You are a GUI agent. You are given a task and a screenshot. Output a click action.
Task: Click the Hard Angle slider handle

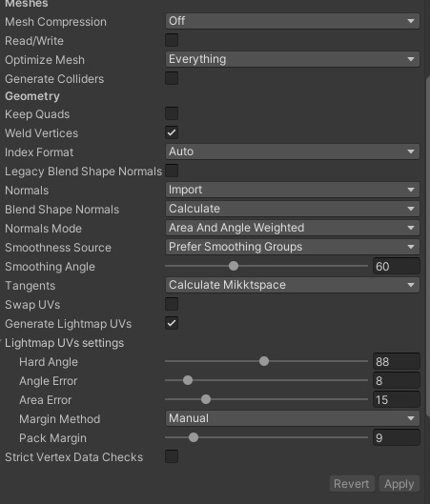264,361
